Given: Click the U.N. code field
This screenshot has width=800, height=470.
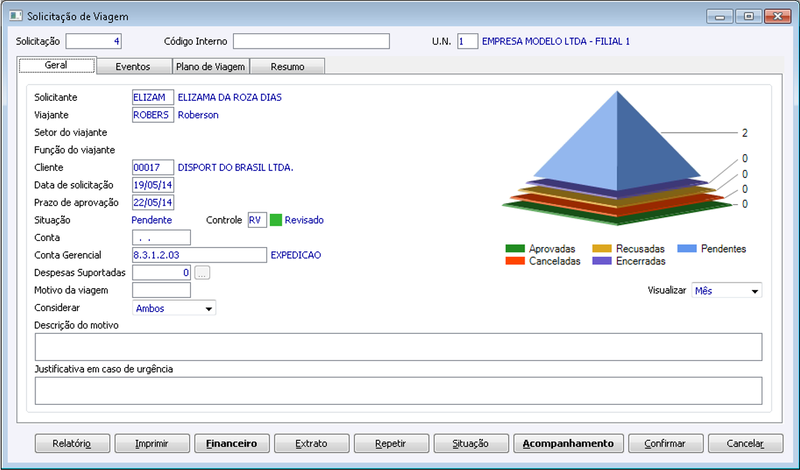Looking at the screenshot, I should click(467, 41).
